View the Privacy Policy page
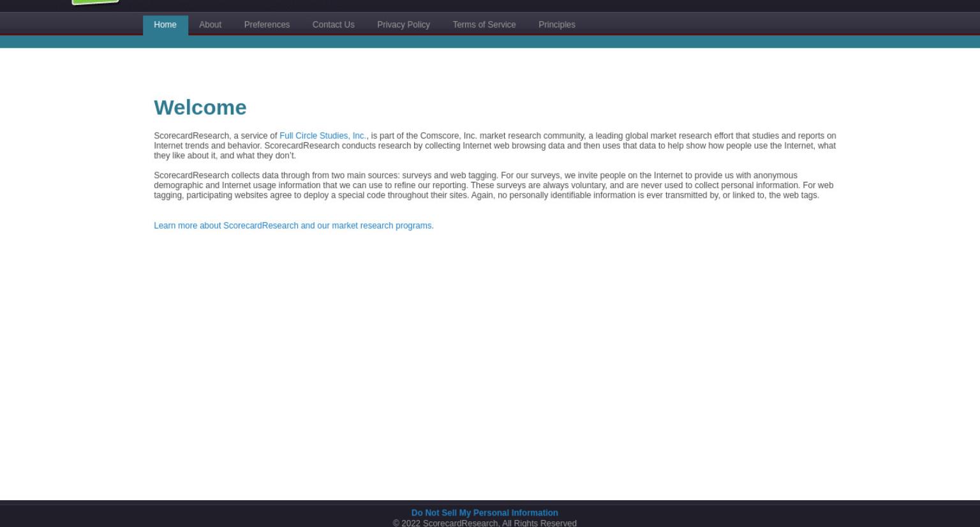980x527 pixels. tap(403, 25)
